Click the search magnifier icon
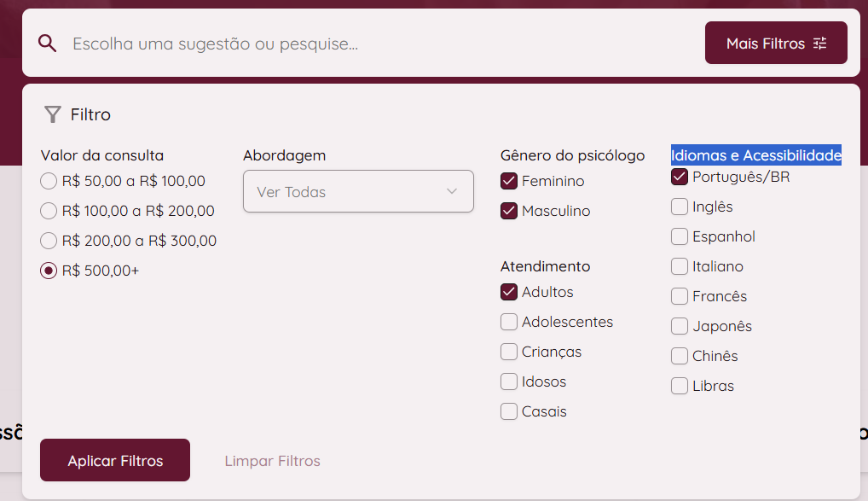868x501 pixels. click(48, 44)
